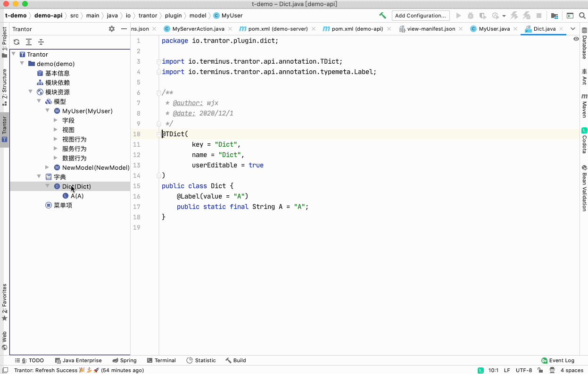This screenshot has width=588, height=374.
Task: Collapse the MyUser(MyUser) node
Action: click(47, 111)
